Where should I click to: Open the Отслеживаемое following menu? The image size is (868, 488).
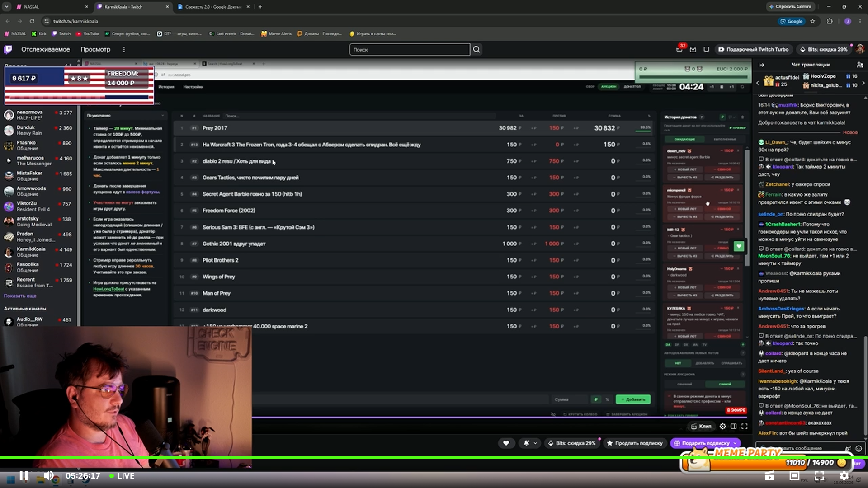coord(46,49)
